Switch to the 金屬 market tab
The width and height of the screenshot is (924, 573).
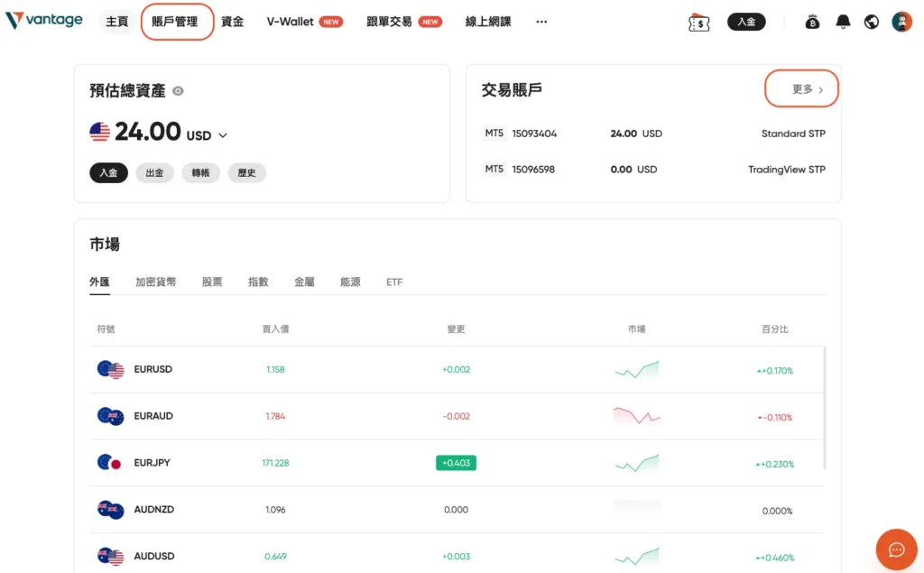pyautogui.click(x=304, y=282)
